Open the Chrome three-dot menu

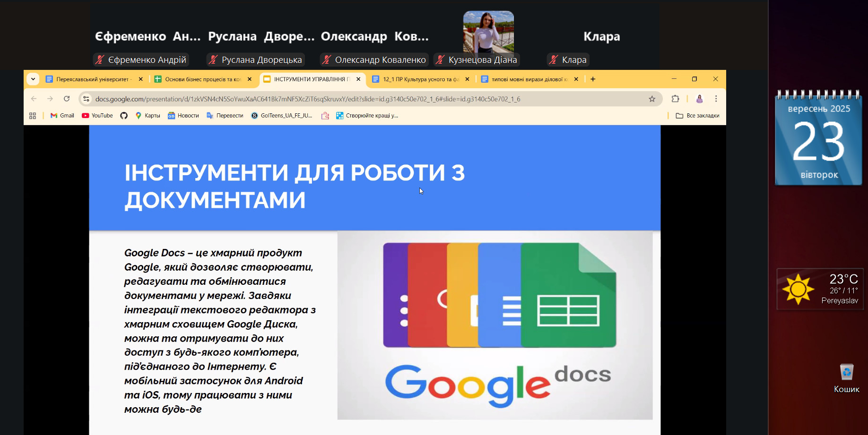tap(716, 99)
